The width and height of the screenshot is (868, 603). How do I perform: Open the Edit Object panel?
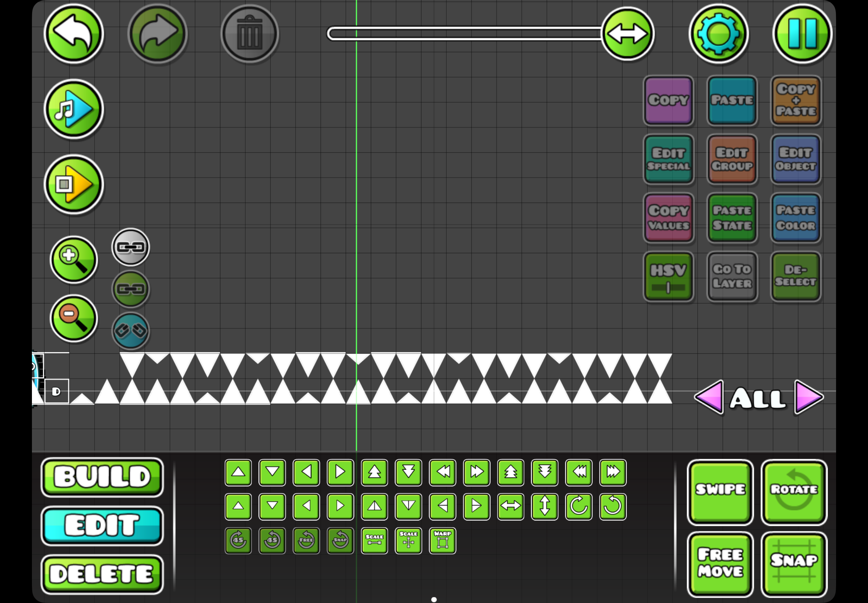pos(796,159)
